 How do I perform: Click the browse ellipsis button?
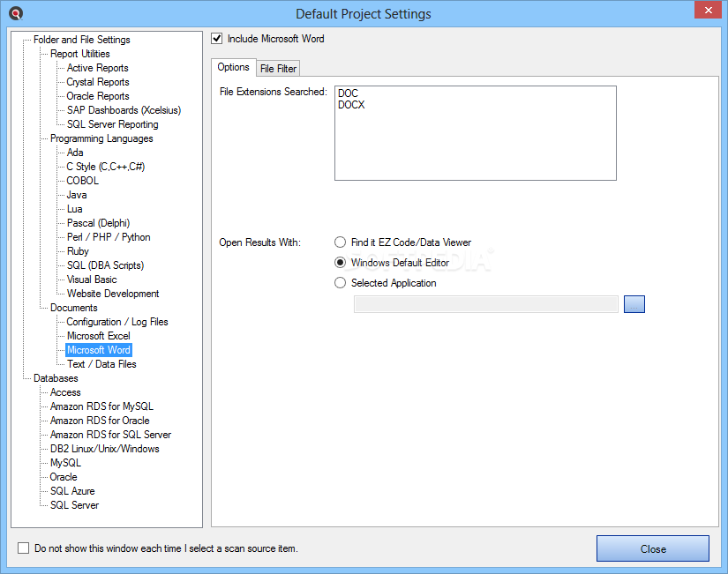point(634,304)
